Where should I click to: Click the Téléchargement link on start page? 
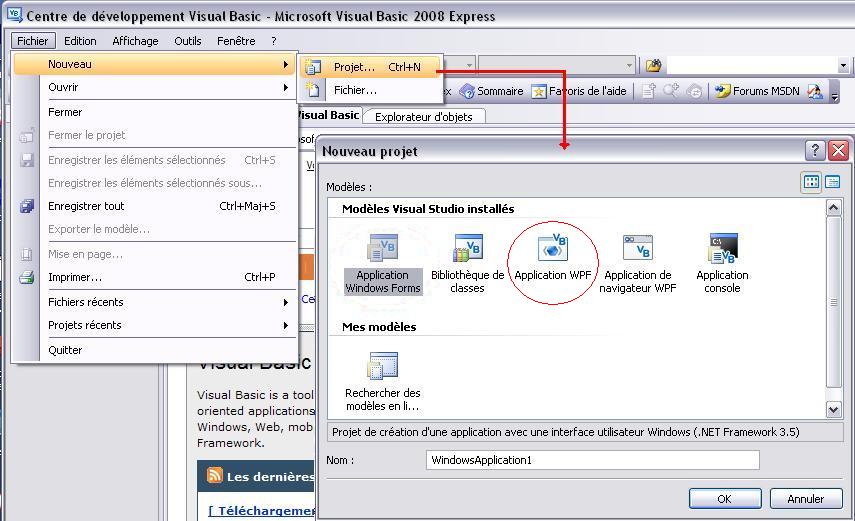(262, 511)
